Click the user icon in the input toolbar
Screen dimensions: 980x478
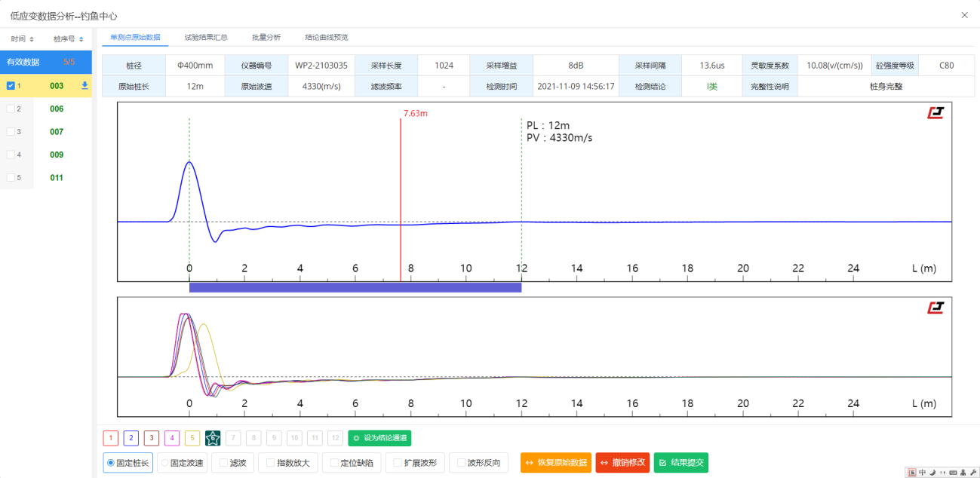(963, 472)
